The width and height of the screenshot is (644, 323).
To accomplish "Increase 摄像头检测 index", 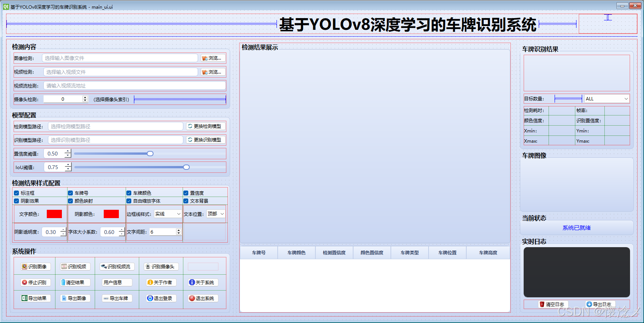I will (x=85, y=97).
